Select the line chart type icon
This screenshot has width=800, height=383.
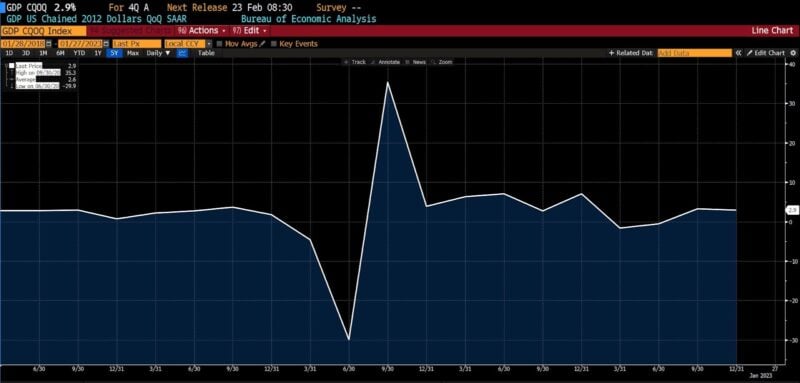tap(182, 53)
